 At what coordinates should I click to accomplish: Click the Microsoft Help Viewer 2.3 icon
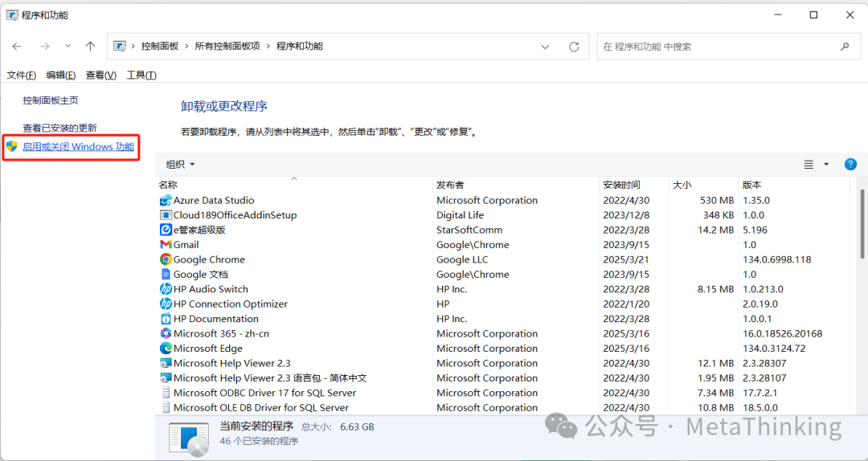coord(166,363)
